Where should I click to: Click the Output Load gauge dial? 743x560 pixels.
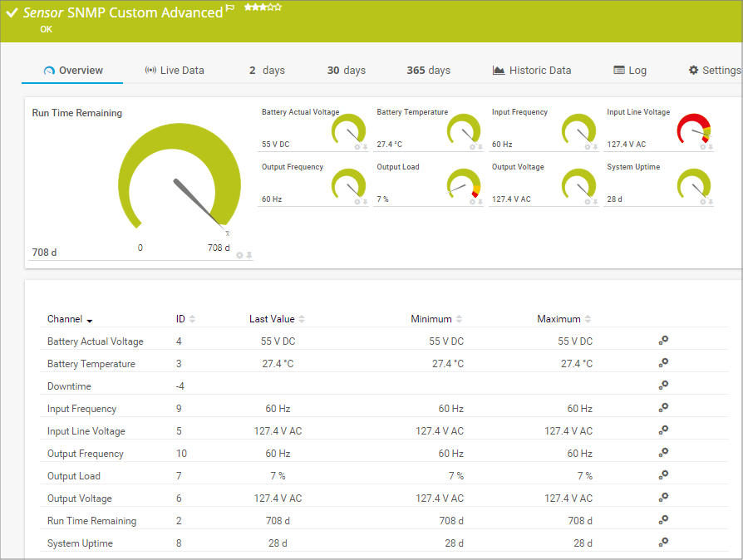coord(463,184)
